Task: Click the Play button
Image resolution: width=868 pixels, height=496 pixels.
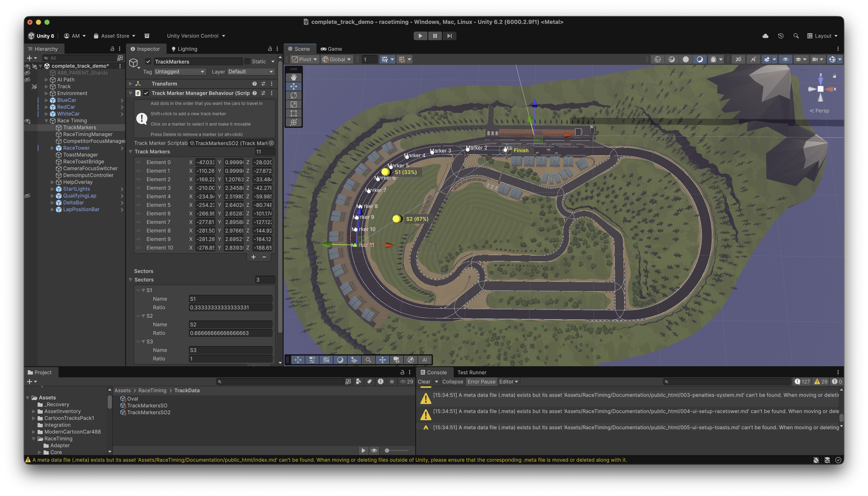Action: (x=420, y=36)
